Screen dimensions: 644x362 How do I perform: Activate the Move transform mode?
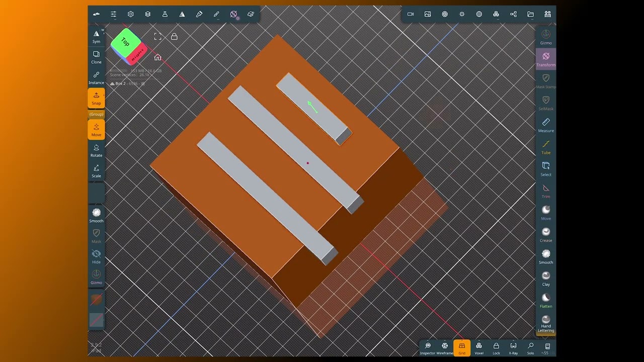click(x=96, y=130)
